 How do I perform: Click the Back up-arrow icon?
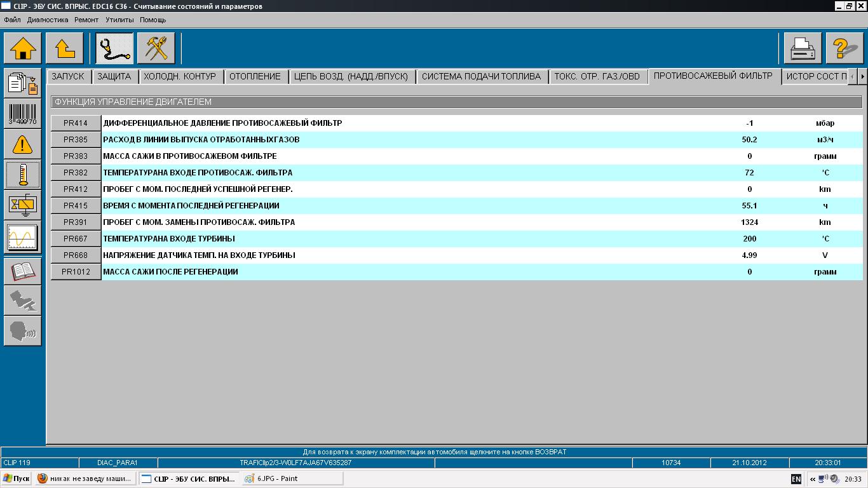click(65, 48)
